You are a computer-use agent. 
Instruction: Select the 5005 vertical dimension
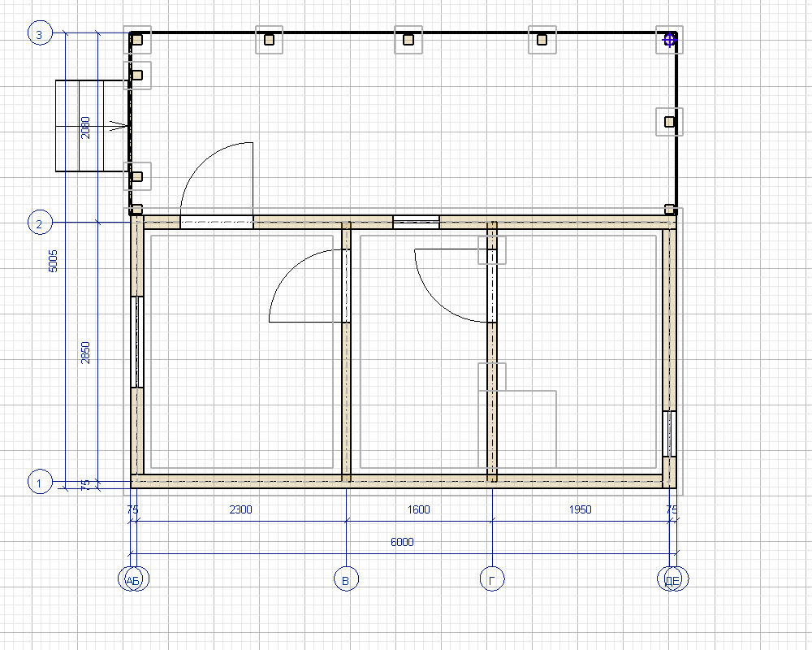point(54,260)
